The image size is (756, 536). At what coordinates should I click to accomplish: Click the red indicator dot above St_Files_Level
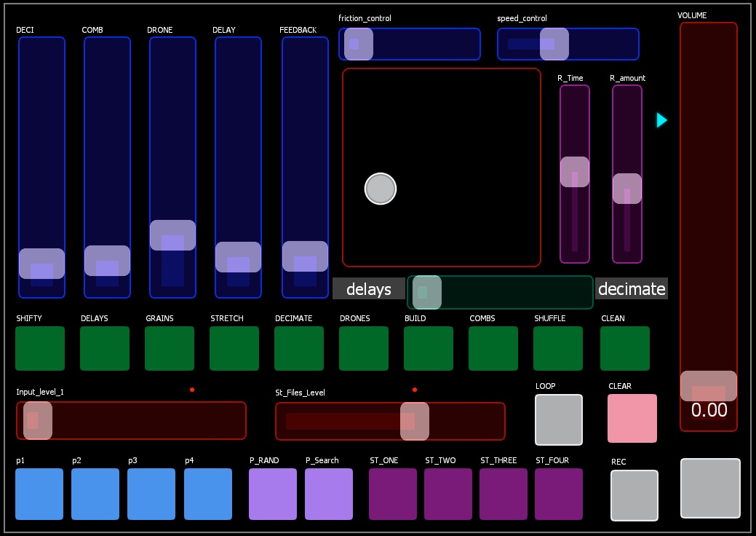click(415, 390)
